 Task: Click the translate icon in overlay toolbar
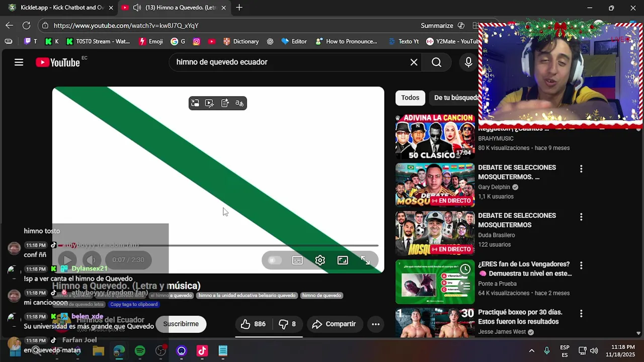pos(239,103)
